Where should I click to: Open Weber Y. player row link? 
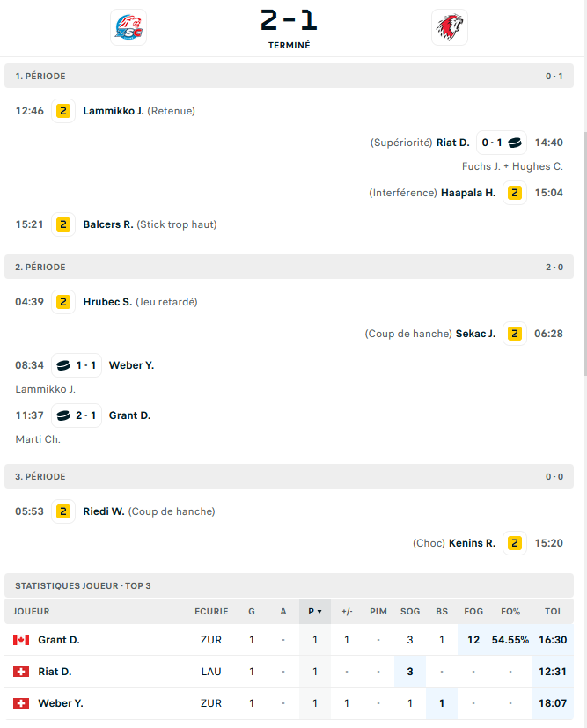click(61, 703)
